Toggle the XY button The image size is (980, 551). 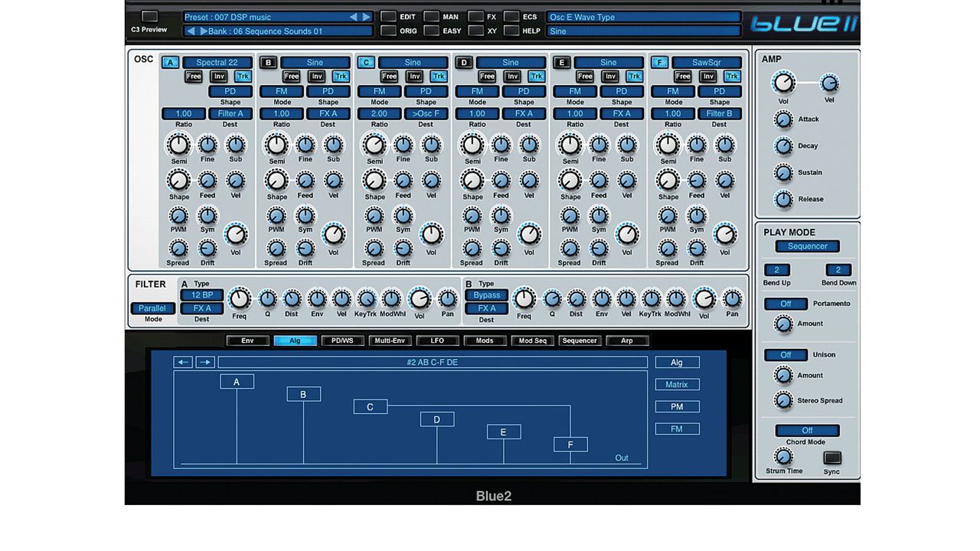coord(475,31)
